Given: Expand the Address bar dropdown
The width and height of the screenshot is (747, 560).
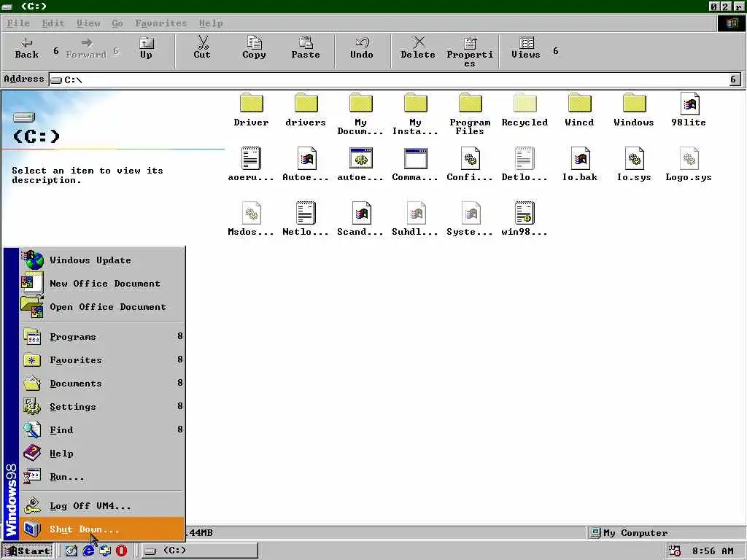Looking at the screenshot, I should 734,79.
